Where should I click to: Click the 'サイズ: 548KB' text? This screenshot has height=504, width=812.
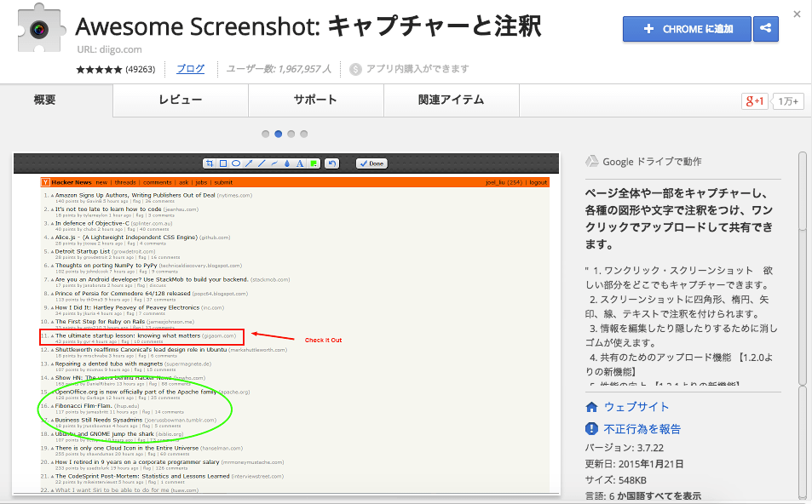pyautogui.click(x=616, y=480)
